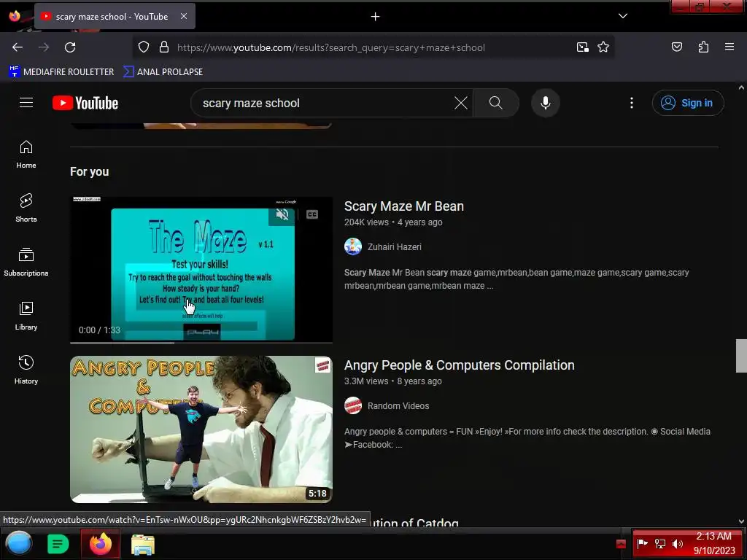Reload the page
This screenshot has width=747, height=560.
click(70, 47)
